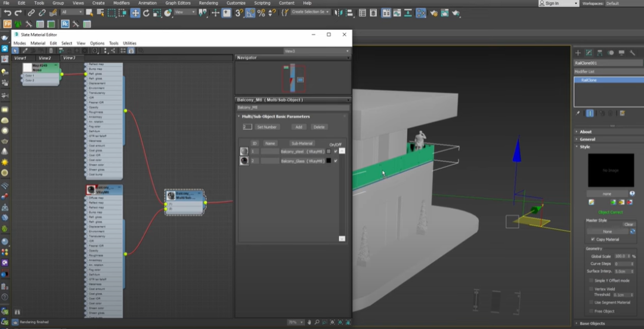Click the Undo arrow in main toolbar
This screenshot has width=644, height=329.
(x=7, y=13)
